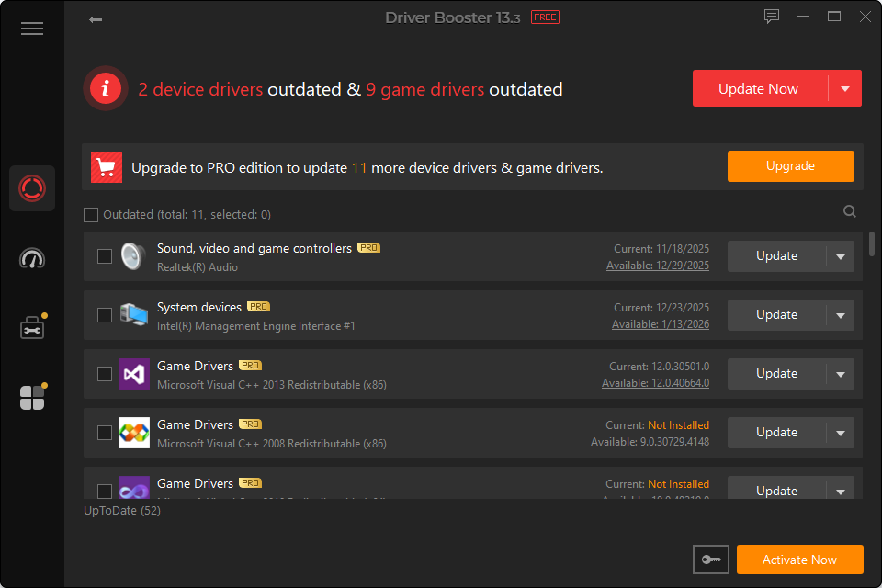882x588 pixels.
Task: Expand the Update Now dropdown arrow
Action: [x=845, y=89]
